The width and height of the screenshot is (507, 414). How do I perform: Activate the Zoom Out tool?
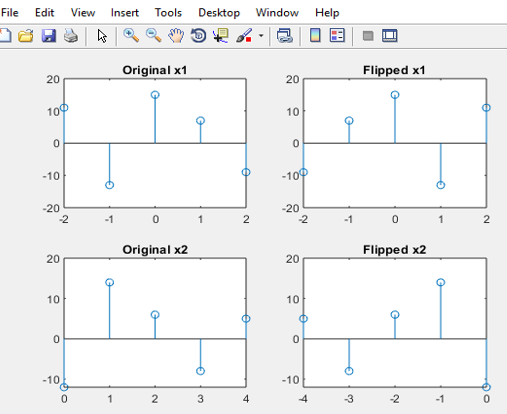(x=154, y=35)
